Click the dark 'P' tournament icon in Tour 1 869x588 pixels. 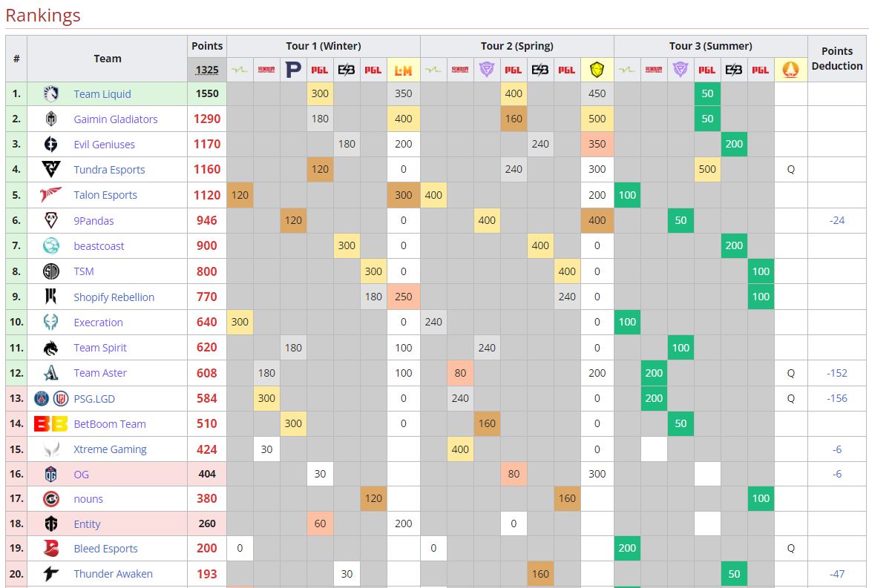(x=293, y=70)
